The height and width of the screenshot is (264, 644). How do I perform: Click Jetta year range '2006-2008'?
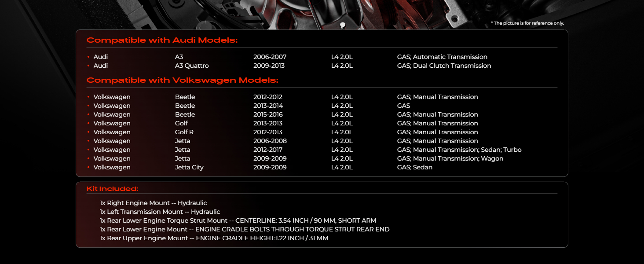(270, 141)
